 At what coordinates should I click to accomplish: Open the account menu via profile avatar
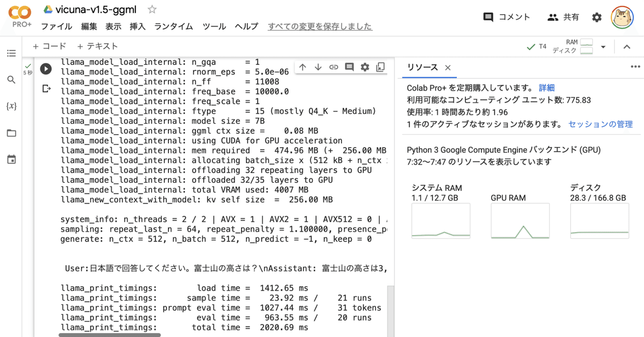point(622,17)
